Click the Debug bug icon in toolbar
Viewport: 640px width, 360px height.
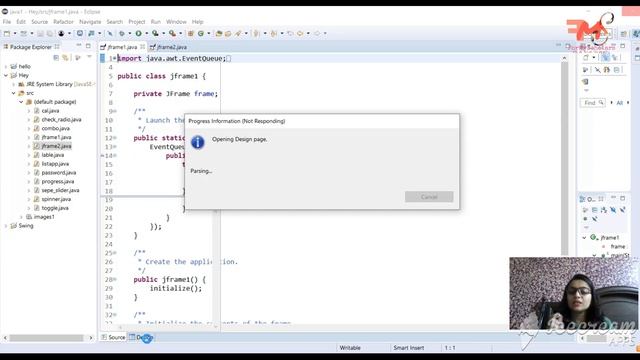(122, 33)
